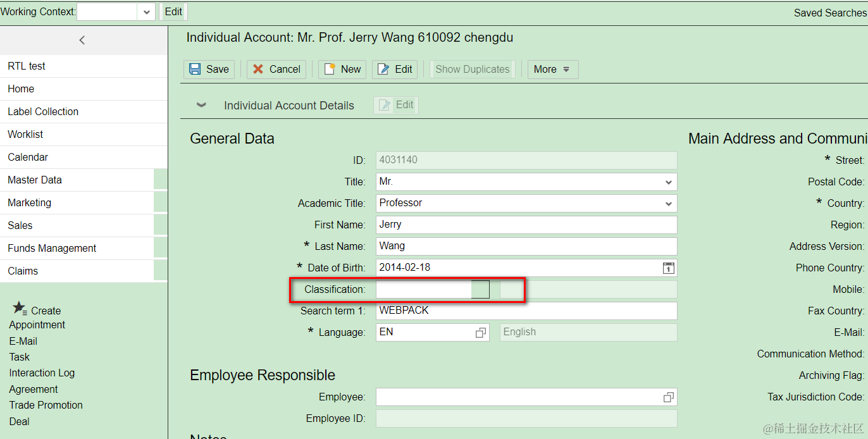
Task: Click the New toolbar button
Action: point(342,70)
